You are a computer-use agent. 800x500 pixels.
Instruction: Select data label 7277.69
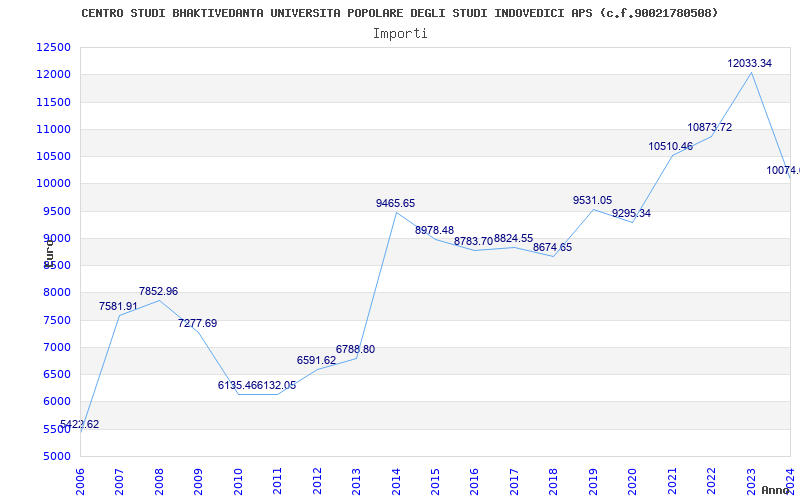[197, 323]
